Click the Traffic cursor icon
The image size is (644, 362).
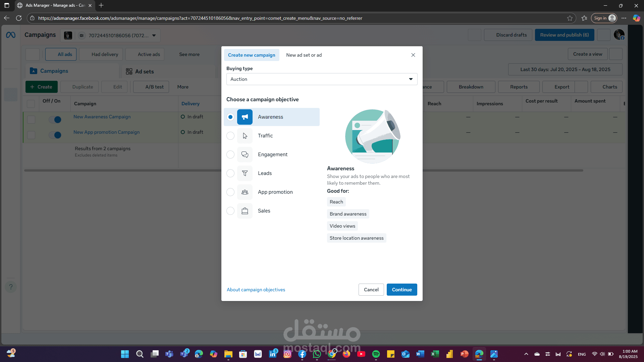245,136
